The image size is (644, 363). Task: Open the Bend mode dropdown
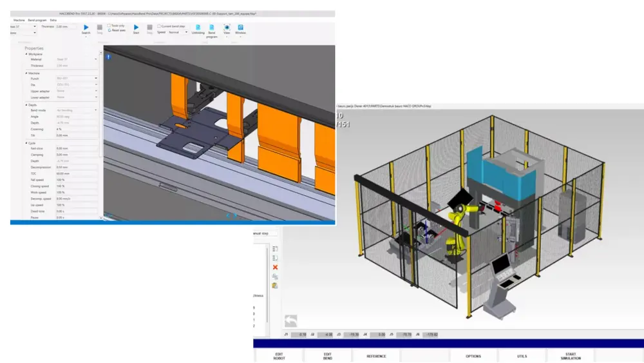(x=77, y=110)
